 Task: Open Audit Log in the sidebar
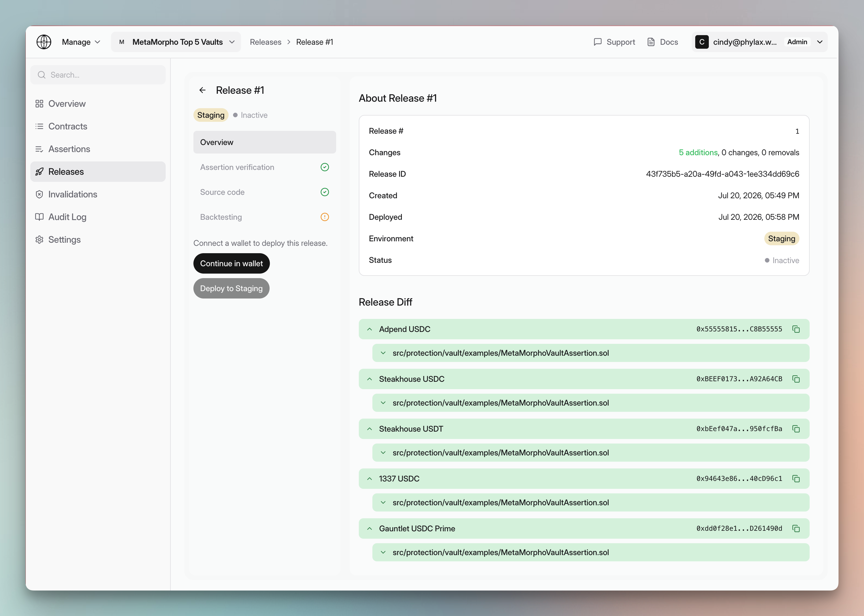[x=98, y=217]
